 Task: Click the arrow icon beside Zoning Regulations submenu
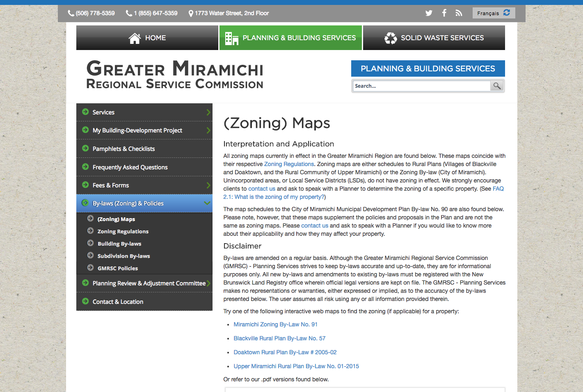coord(90,230)
